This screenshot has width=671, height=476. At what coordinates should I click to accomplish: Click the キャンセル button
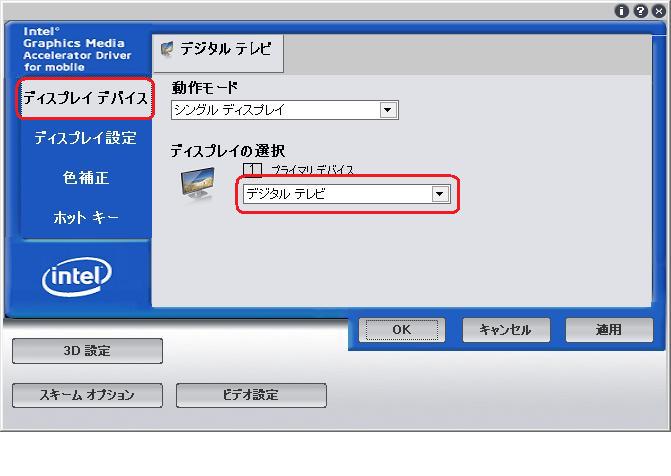click(x=506, y=330)
